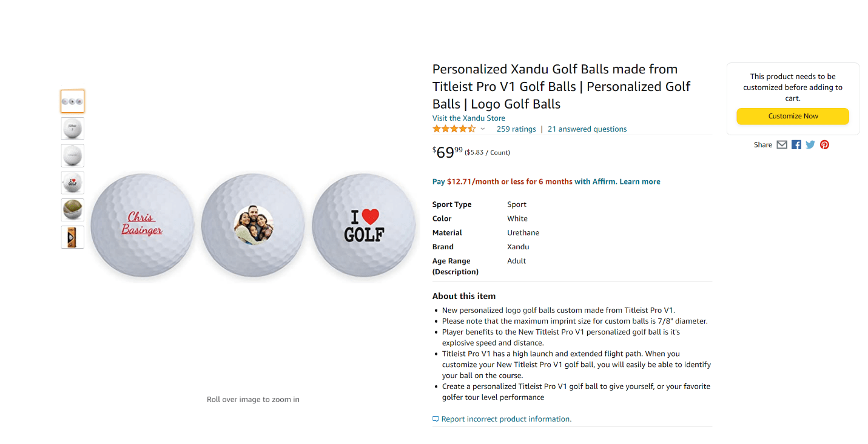Select the orange ball box thumbnail

72,237
